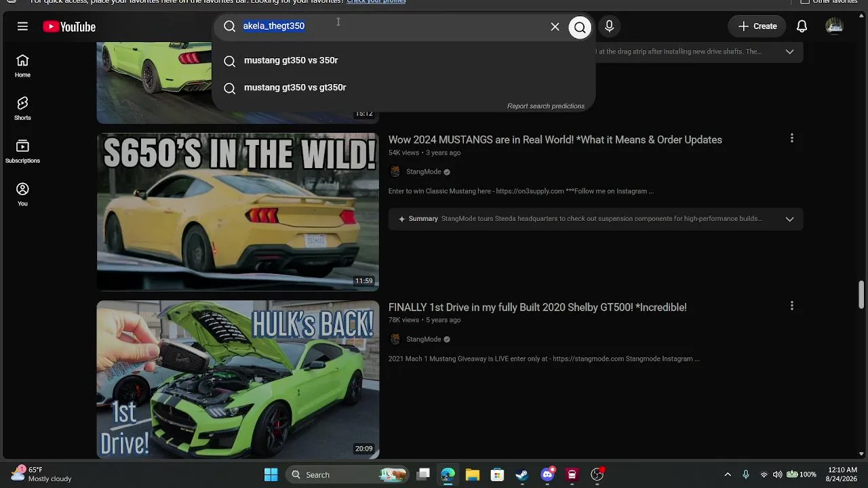Screen dimensions: 868x488
Task: Click the system tray microphone icon
Action: click(746, 474)
